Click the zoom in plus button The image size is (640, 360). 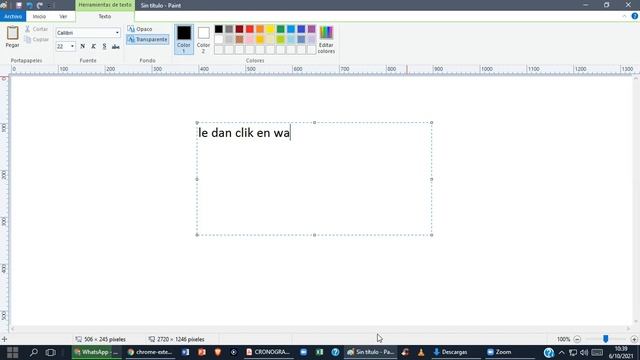pyautogui.click(x=634, y=339)
